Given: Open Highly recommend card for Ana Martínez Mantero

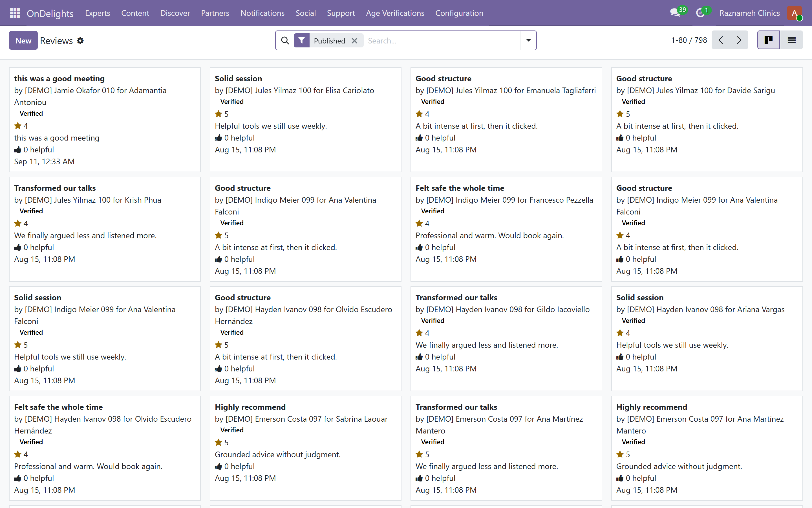Looking at the screenshot, I should tap(707, 448).
